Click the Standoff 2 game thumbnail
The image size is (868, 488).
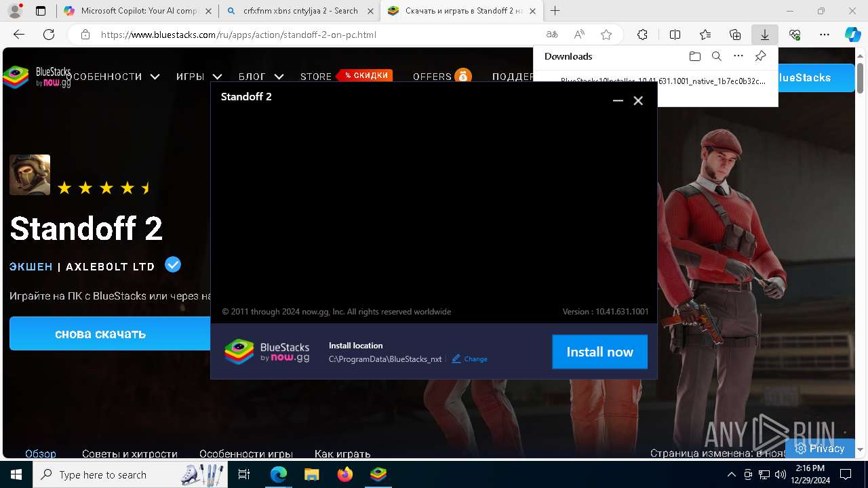tap(30, 175)
